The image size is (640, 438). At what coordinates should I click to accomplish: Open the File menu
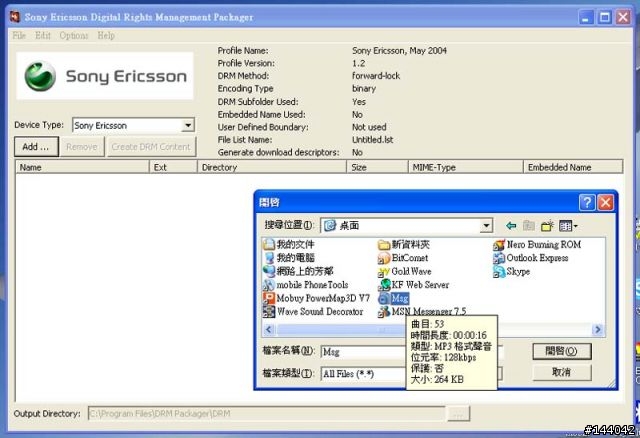19,36
